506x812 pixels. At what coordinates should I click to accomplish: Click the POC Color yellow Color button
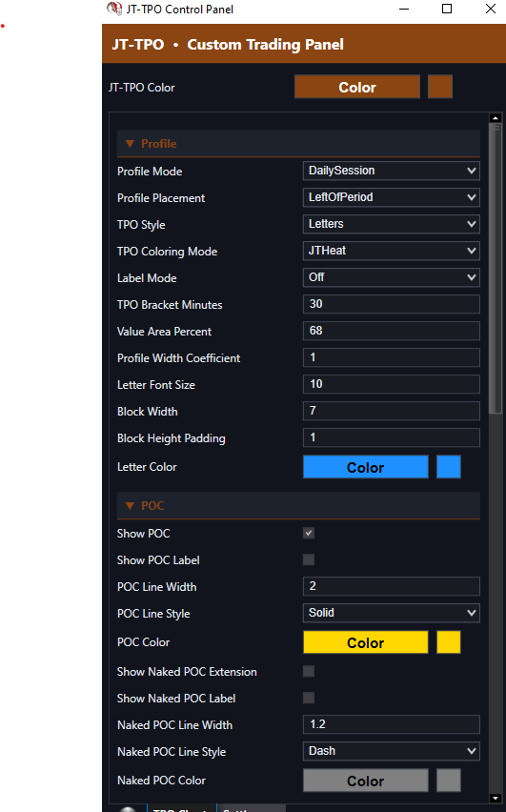pos(366,642)
